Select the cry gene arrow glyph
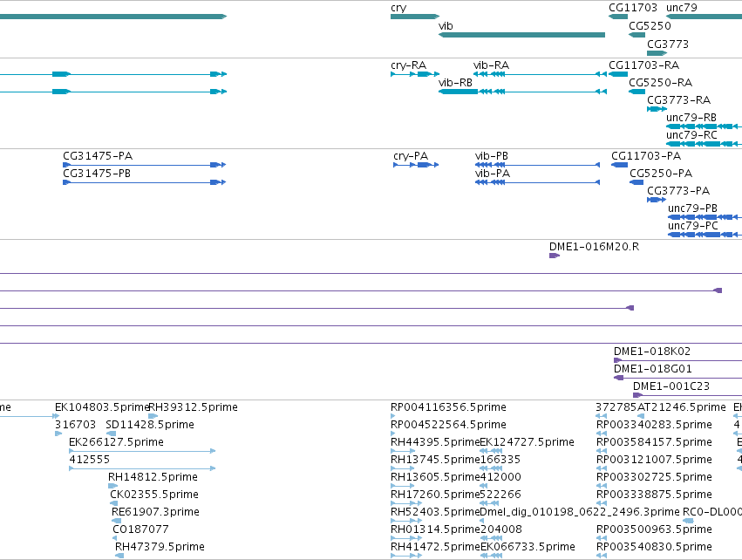The height and width of the screenshot is (560, 742). [x=415, y=17]
